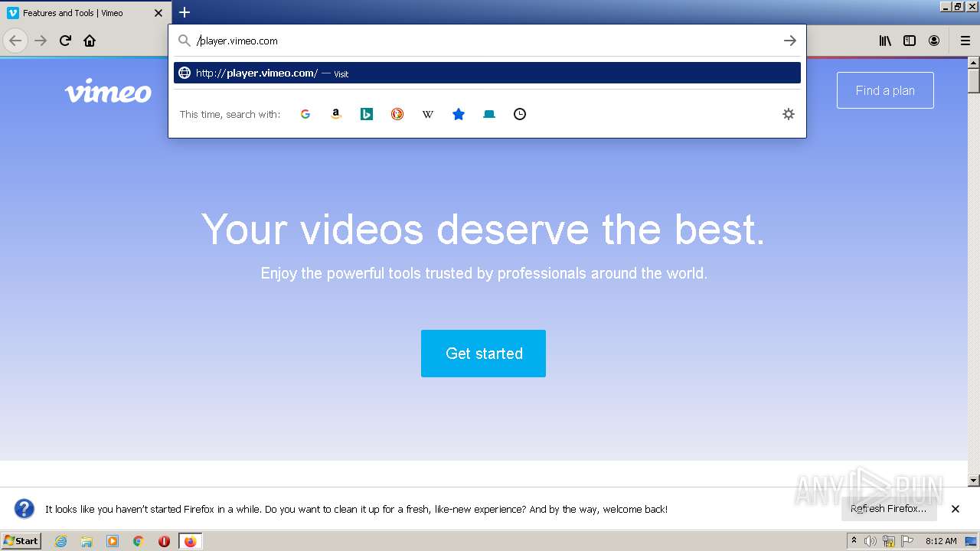Search in Bookmarks star icon

pyautogui.click(x=459, y=114)
